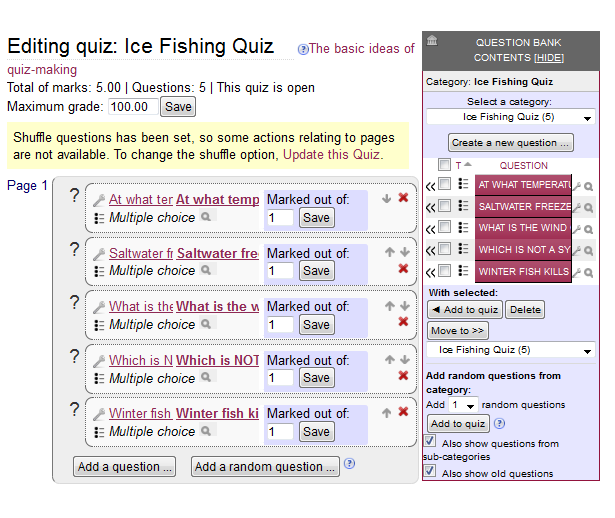
Task: Toggle 'Also show old questions' checkbox
Action: pyautogui.click(x=429, y=471)
